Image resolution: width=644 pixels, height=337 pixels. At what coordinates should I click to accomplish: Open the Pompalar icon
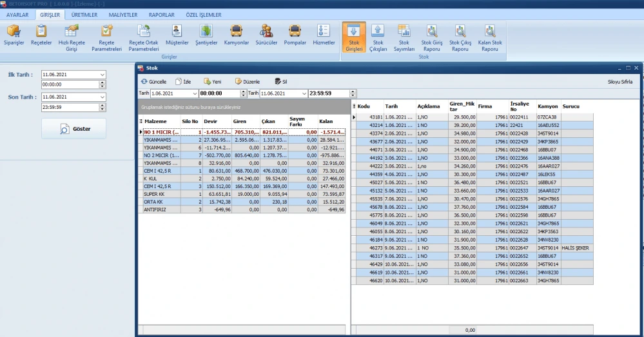(295, 35)
